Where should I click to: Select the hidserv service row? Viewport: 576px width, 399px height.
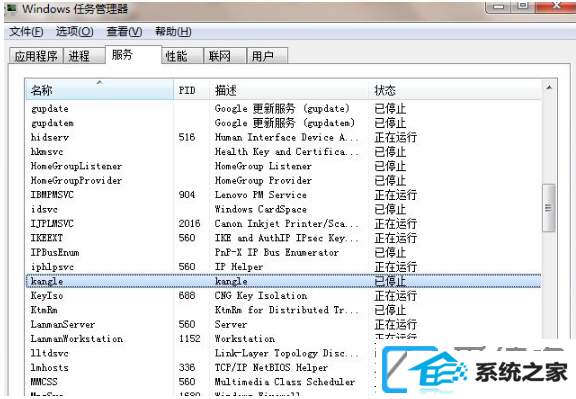tap(284, 137)
